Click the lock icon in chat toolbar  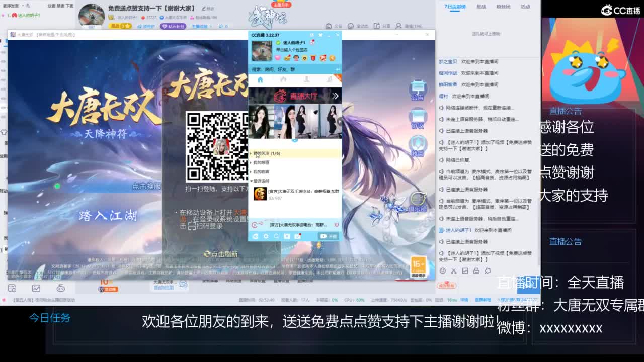pyautogui.click(x=476, y=270)
